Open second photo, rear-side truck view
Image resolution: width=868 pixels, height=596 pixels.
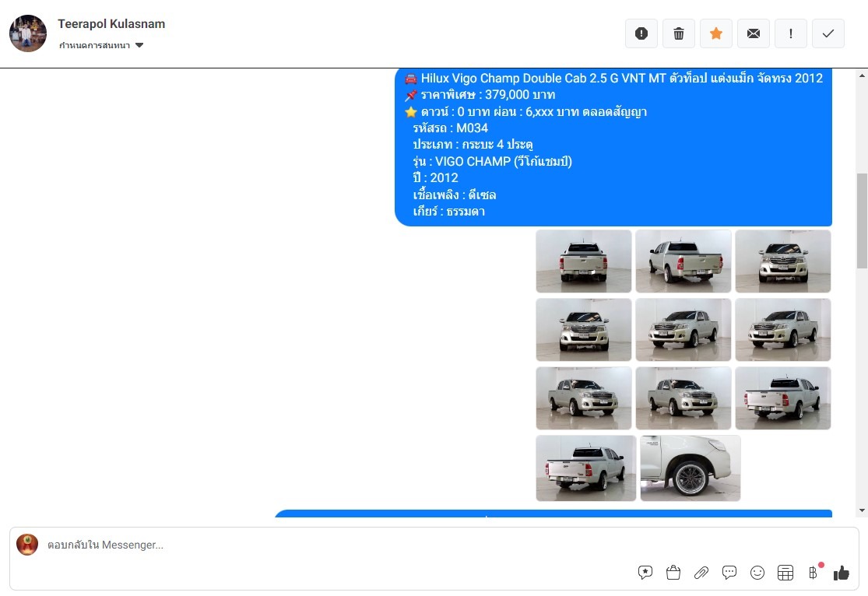click(x=683, y=261)
